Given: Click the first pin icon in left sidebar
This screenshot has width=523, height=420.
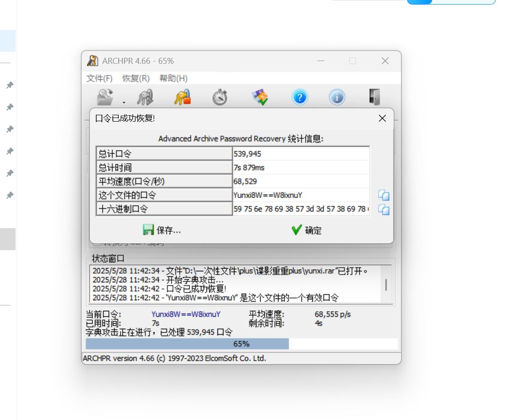Looking at the screenshot, I should [10, 85].
